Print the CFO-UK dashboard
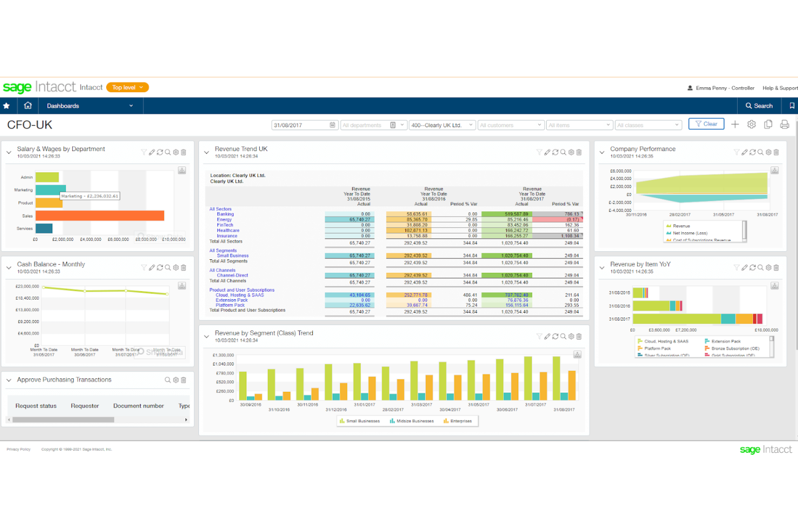The image size is (798, 532). pos(785,125)
